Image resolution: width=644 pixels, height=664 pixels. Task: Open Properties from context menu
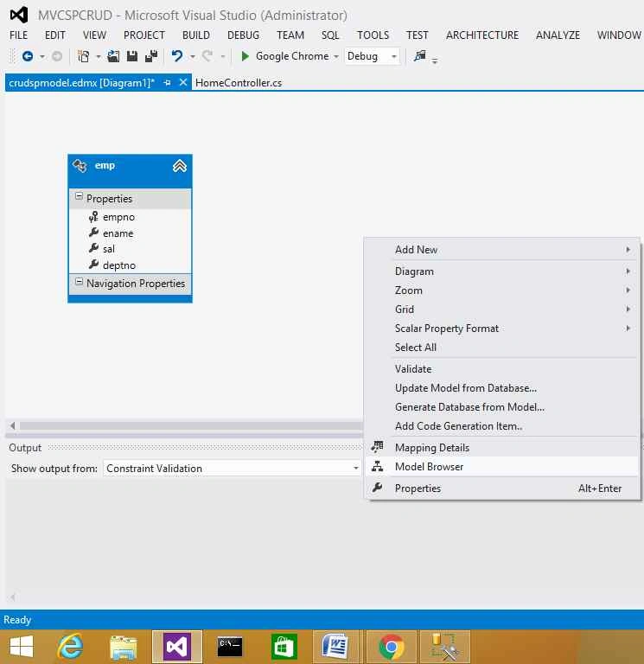point(501,488)
